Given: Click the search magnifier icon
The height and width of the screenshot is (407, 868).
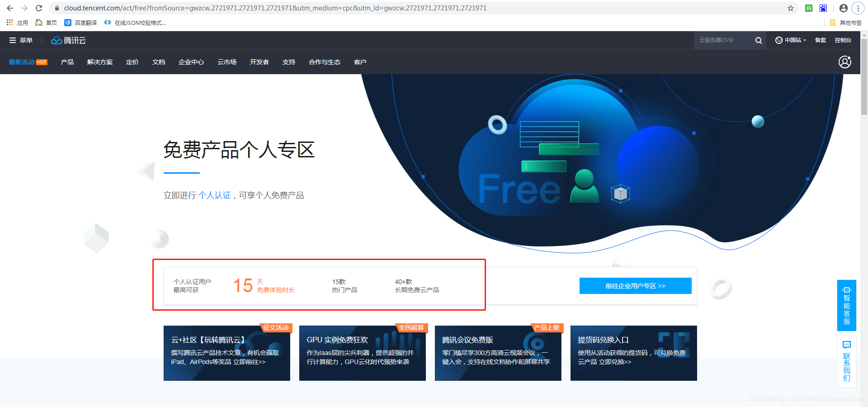Looking at the screenshot, I should pyautogui.click(x=759, y=40).
